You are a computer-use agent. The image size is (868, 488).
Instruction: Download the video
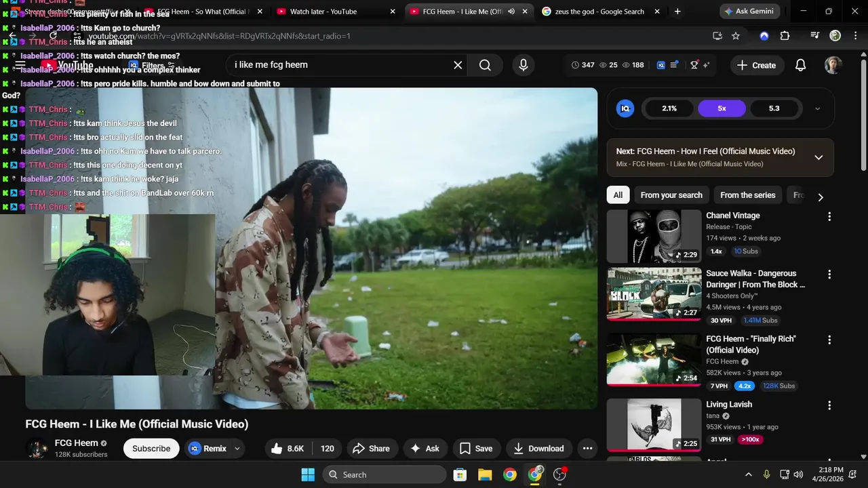[539, 449]
